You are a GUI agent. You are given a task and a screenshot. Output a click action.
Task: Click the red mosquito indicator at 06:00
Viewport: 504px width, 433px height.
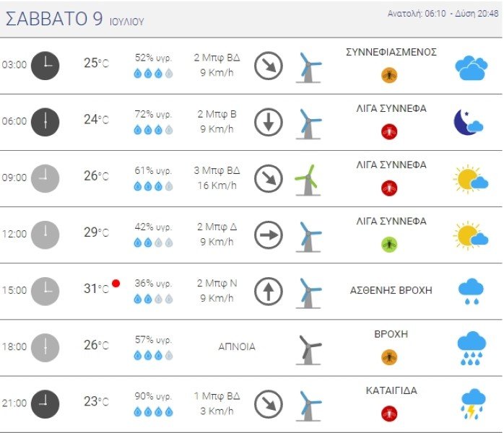[x=389, y=131]
